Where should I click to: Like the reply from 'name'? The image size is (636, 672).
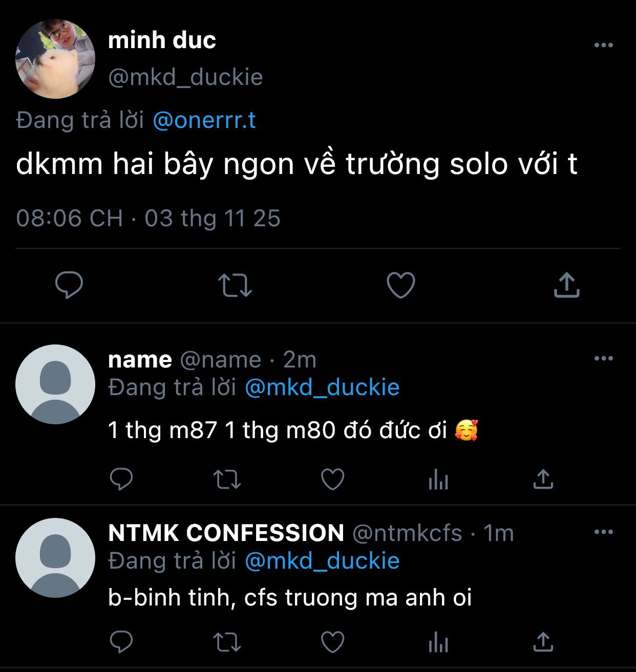point(332,480)
